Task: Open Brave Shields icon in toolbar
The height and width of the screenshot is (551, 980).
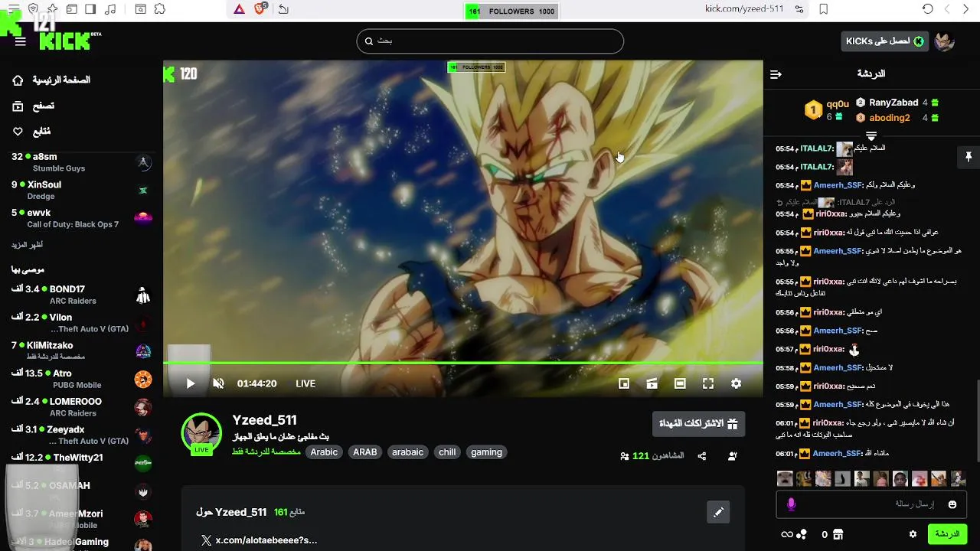Action: 260,9
